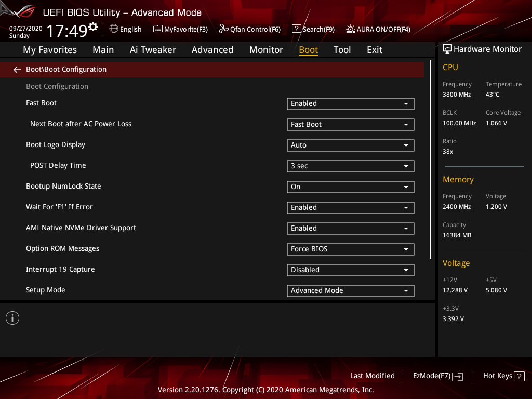Screen dimensions: 532x399
Task: Open the Main tab
Action: [x=103, y=50]
